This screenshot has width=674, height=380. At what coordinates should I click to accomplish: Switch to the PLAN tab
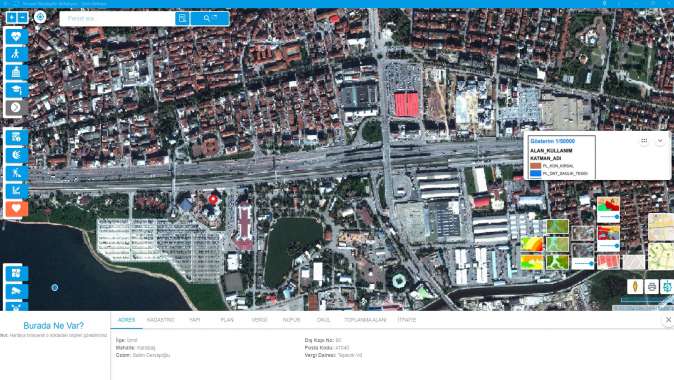(227, 320)
